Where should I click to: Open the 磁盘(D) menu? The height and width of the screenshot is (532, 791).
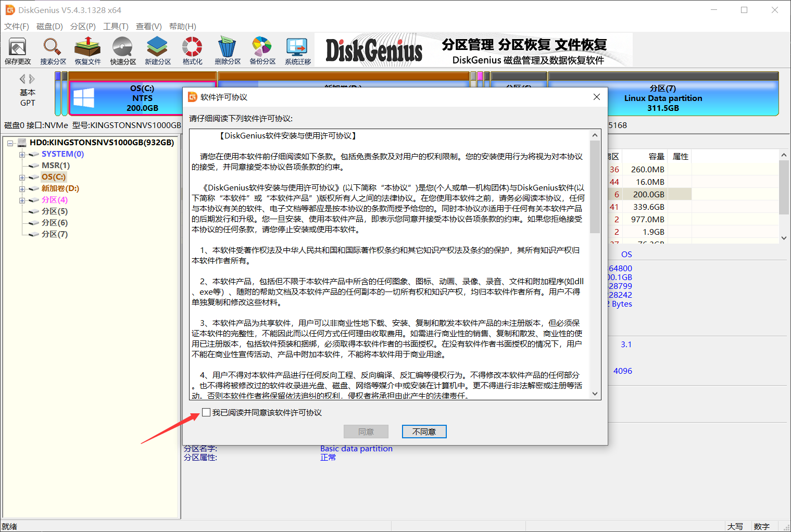click(49, 26)
